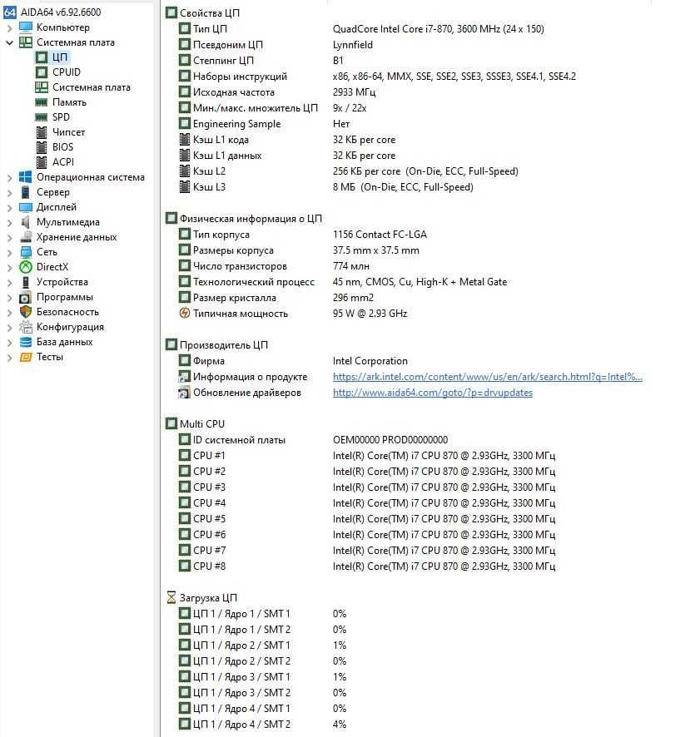This screenshot has width=700, height=737.
Task: Click the 2933 МГц value
Action: [355, 92]
